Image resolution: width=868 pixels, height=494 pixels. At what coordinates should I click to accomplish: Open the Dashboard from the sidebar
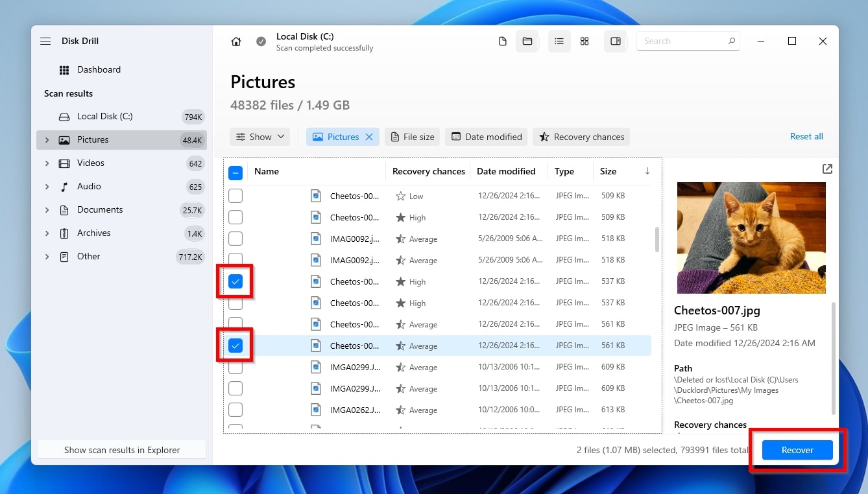coord(99,69)
